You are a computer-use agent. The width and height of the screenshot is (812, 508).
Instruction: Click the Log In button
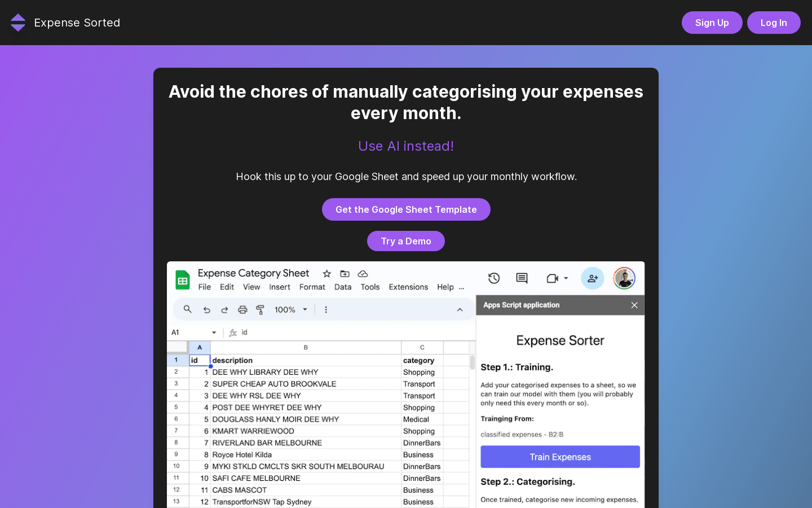(774, 23)
